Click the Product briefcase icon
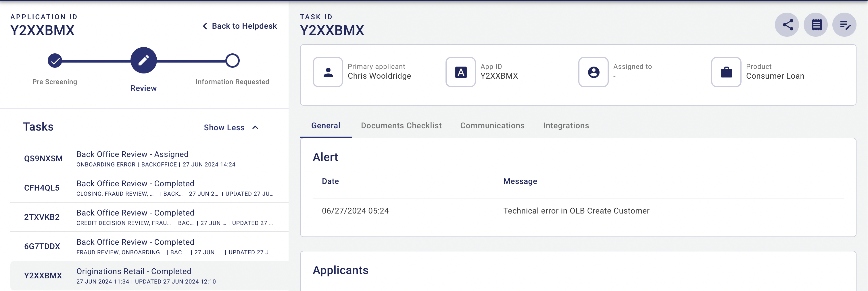This screenshot has height=291, width=868. 726,72
